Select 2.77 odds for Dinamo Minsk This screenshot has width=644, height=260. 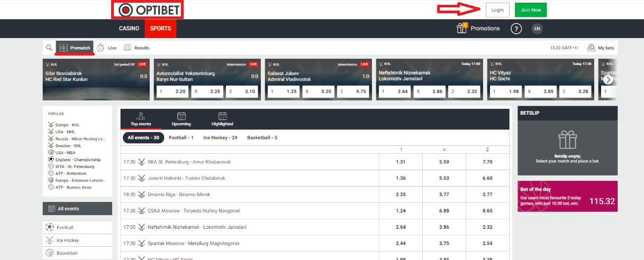(487, 194)
